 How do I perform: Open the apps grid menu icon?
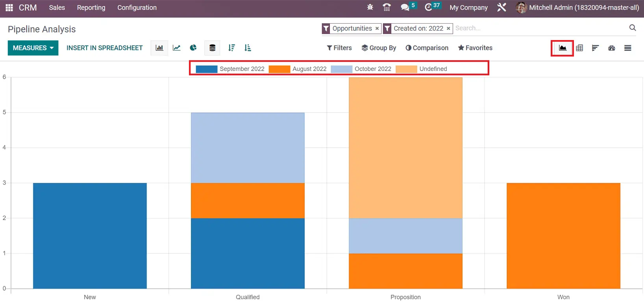(x=9, y=7)
